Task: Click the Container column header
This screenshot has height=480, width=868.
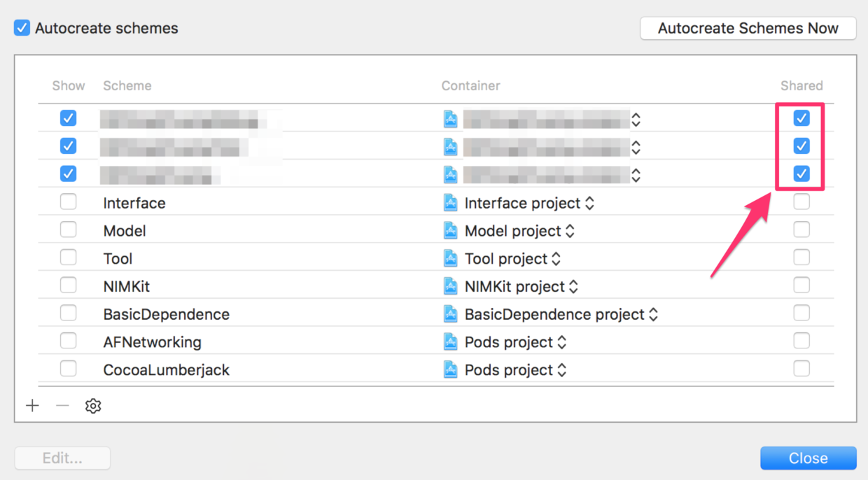Action: click(x=471, y=85)
